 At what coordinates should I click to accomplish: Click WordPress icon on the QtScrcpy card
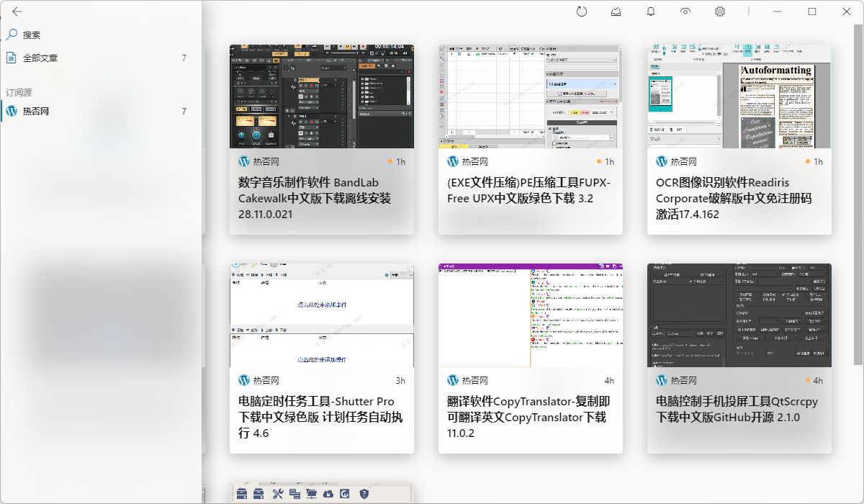pos(662,380)
